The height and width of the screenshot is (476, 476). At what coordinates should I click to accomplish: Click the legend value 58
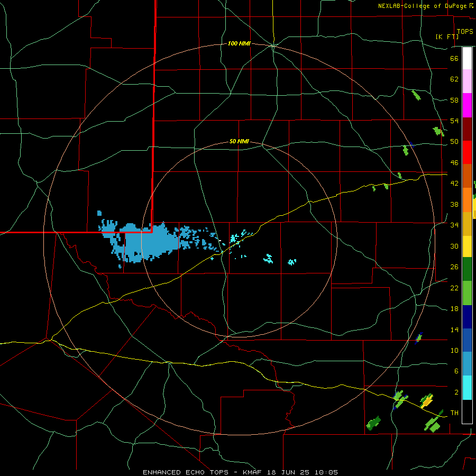coord(454,100)
